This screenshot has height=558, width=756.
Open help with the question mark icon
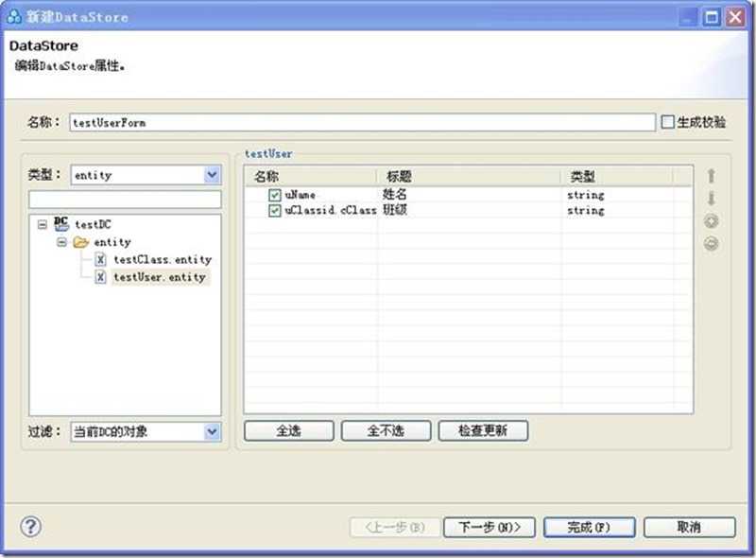[31, 526]
